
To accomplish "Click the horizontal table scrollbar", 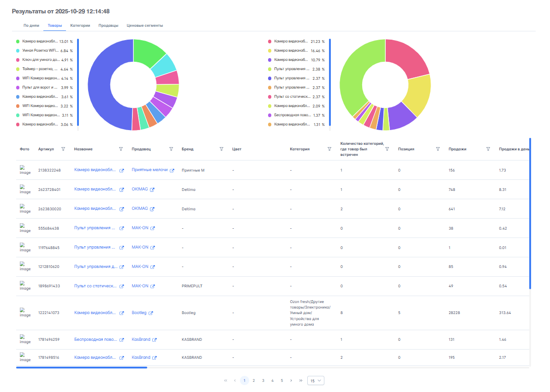I will [x=82, y=368].
